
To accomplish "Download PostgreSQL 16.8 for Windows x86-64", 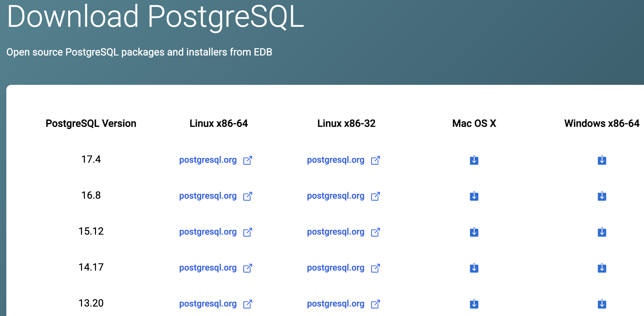I will 602,196.
